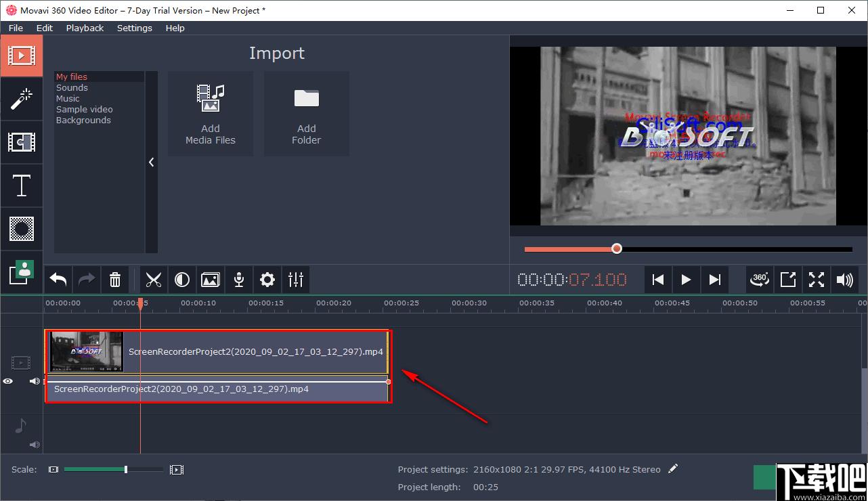Screen dimensions: 868x501
Task: Select the video clip thumbnail on timeline
Action: click(87, 351)
